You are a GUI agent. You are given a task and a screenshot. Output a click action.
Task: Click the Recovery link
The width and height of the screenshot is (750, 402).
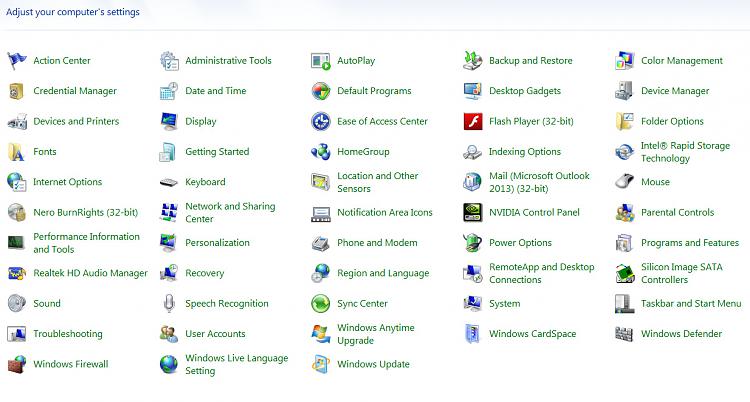(204, 273)
